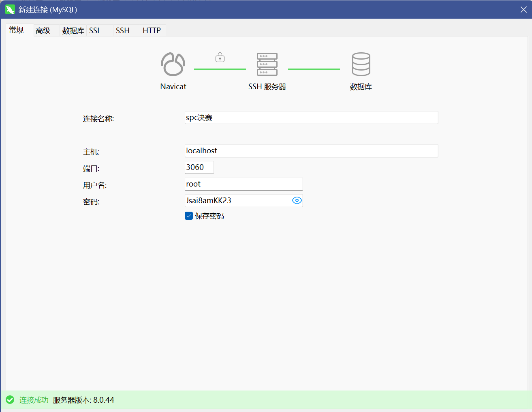Click inside the 密码 input field
532x412 pixels.
tap(237, 201)
